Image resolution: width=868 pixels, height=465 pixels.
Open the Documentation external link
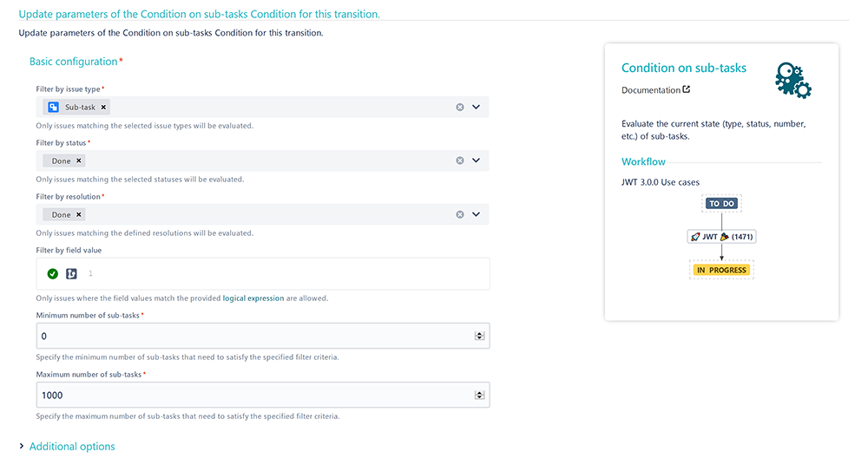click(655, 89)
